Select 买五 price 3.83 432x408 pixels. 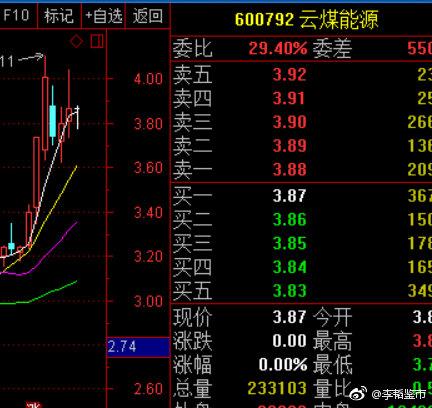pyautogui.click(x=289, y=290)
